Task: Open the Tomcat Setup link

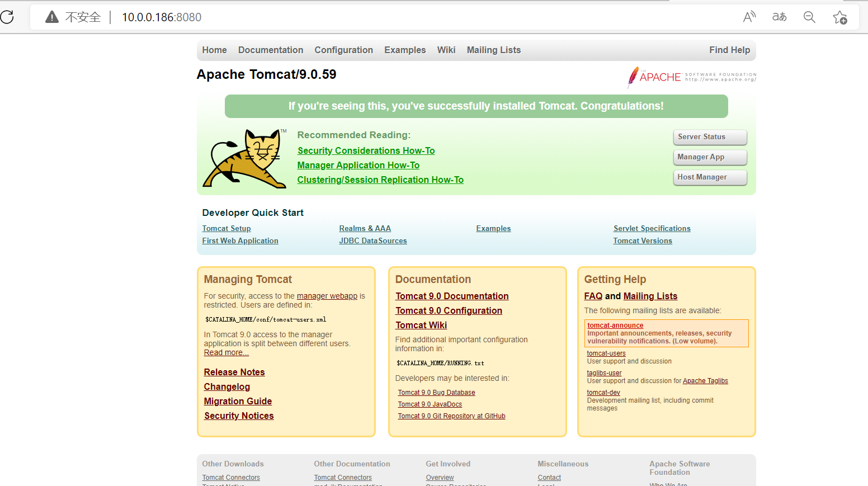Action: (x=227, y=228)
